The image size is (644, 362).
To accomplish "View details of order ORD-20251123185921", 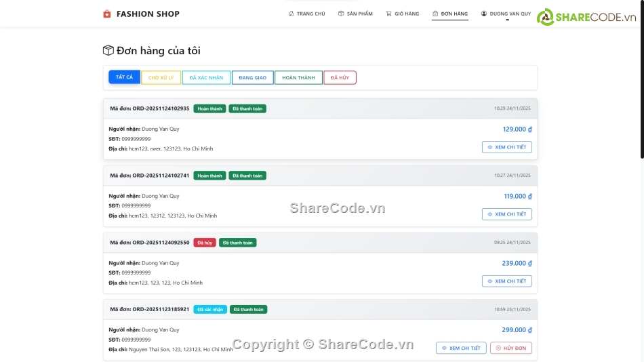I will (x=461, y=348).
